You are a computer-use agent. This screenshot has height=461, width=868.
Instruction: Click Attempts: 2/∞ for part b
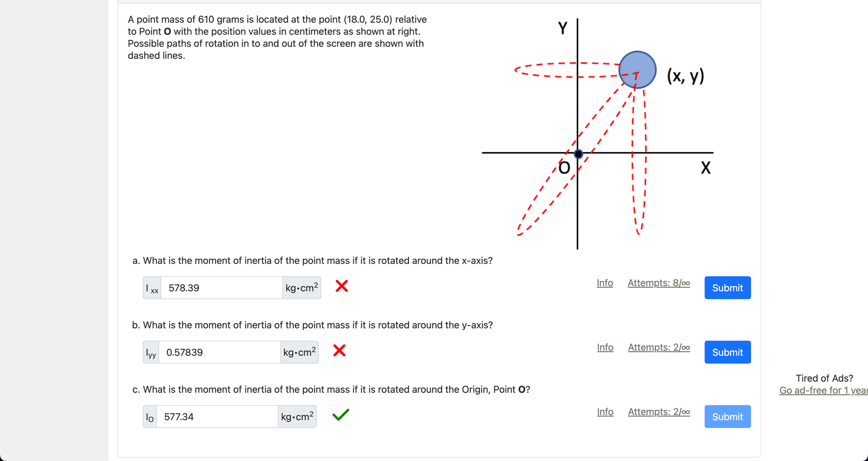click(658, 348)
